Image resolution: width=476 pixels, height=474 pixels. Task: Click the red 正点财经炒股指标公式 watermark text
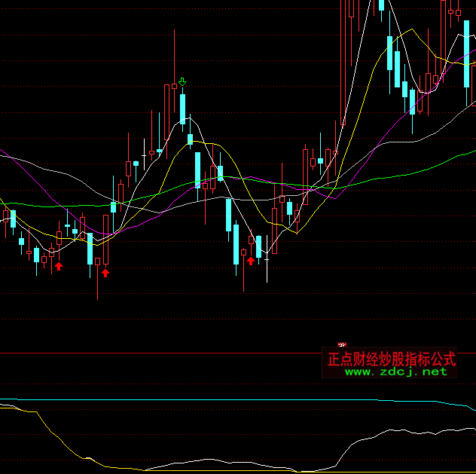pyautogui.click(x=392, y=359)
